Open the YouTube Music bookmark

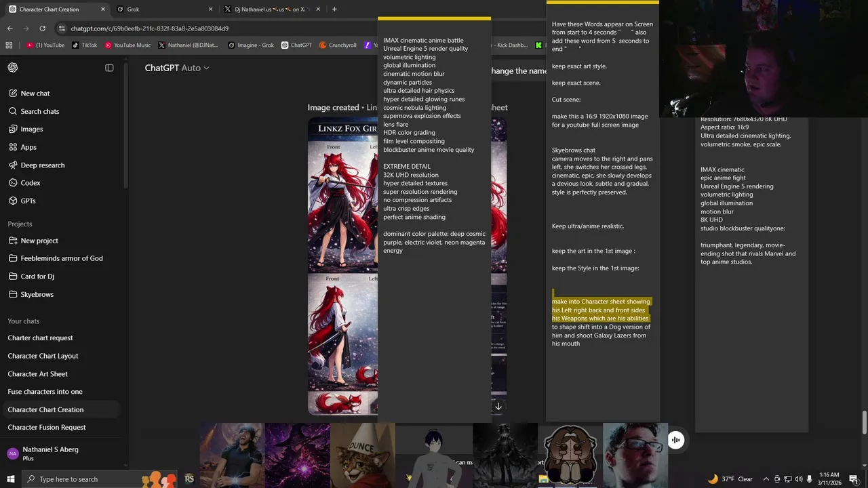point(127,45)
